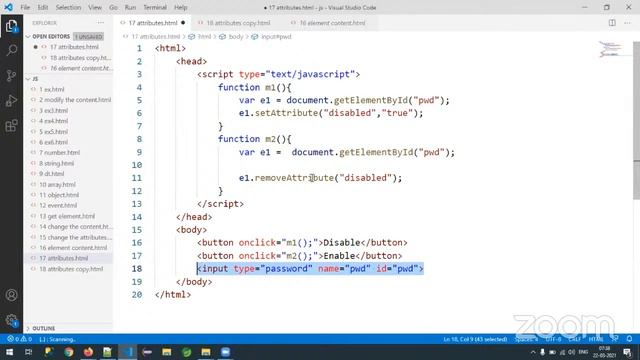The width and height of the screenshot is (640, 360).
Task: Open 13 get element.html file
Action: pyautogui.click(x=67, y=216)
